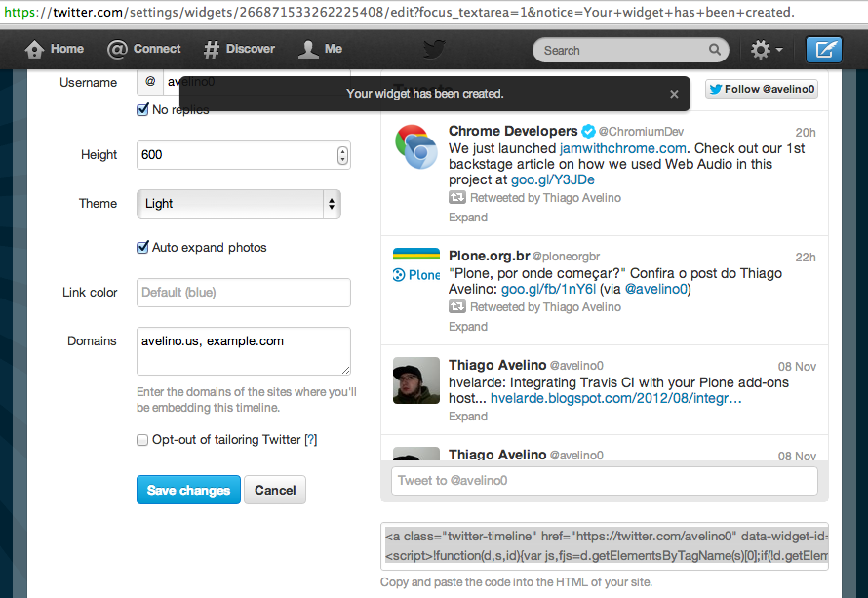Screen dimensions: 868x598
Task: Open the Plone.org.br profile name
Action: coord(490,256)
